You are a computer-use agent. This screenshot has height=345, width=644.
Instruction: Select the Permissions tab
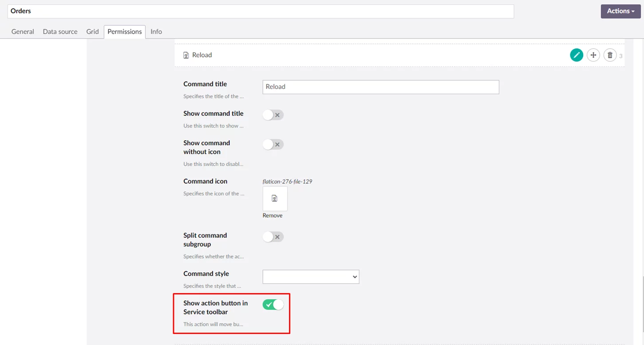pyautogui.click(x=124, y=32)
